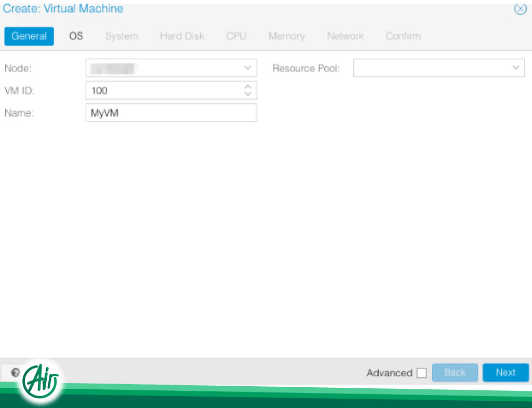Click the 'Name:' label

19,113
